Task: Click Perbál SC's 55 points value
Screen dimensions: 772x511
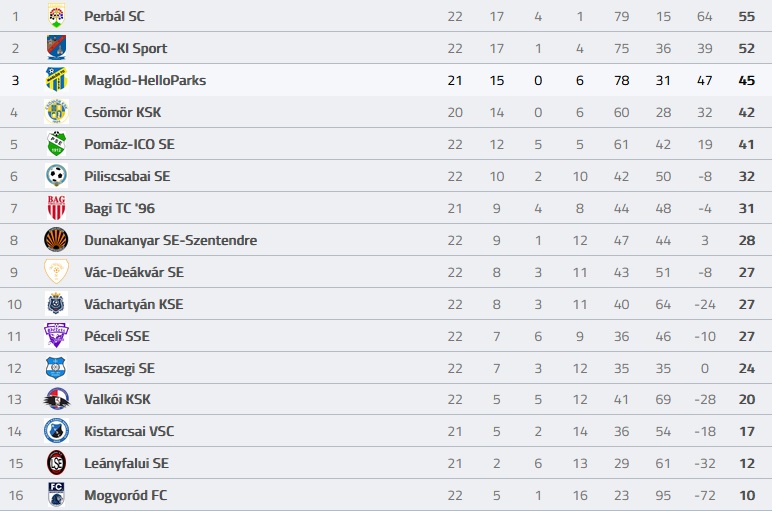Action: [746, 17]
